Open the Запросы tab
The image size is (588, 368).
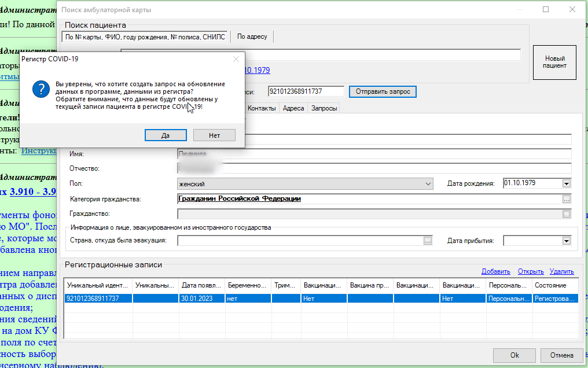click(x=324, y=108)
